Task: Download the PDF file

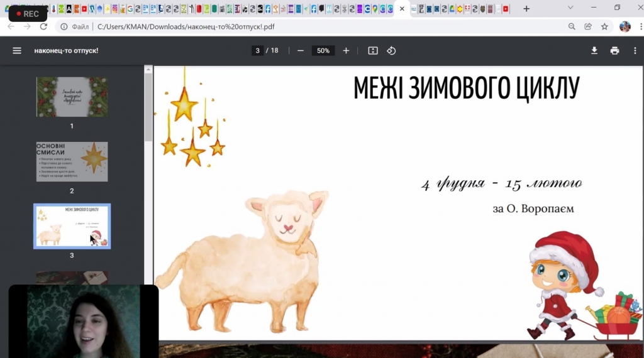Action: [x=594, y=51]
